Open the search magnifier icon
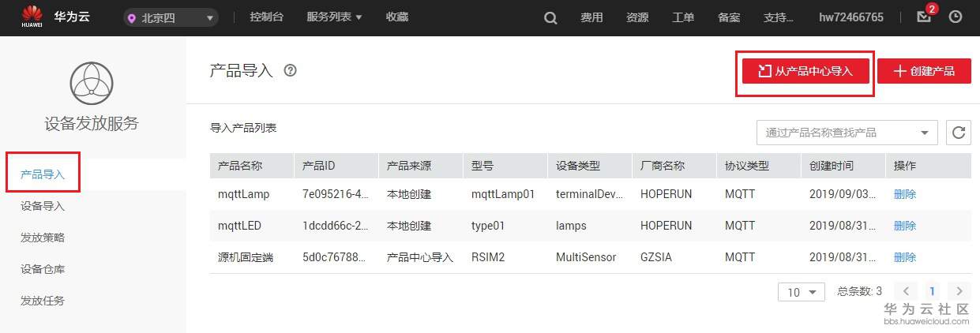 pos(550,17)
